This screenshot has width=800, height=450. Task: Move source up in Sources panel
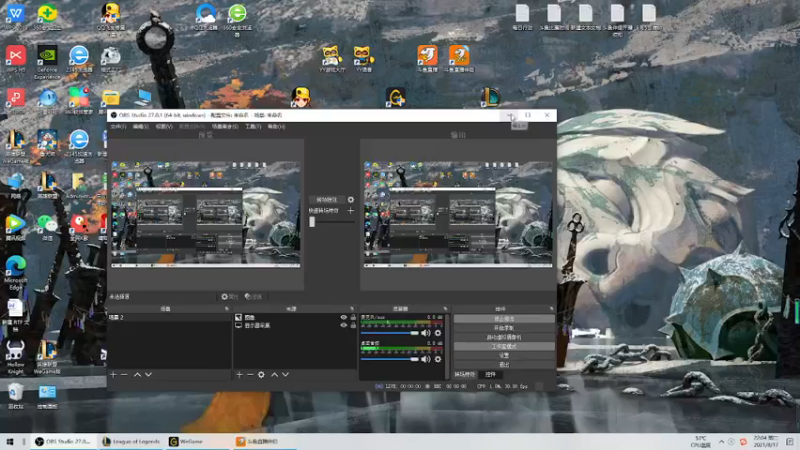274,374
